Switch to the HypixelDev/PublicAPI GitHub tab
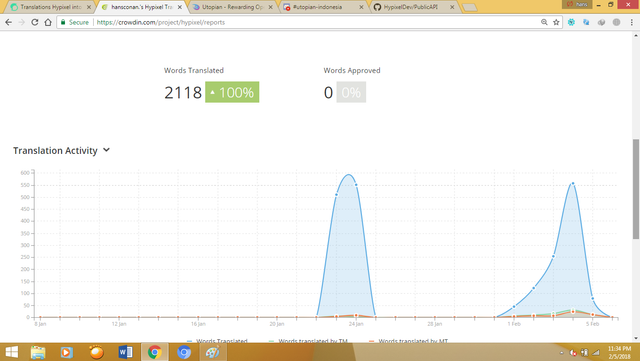The image size is (640, 361). tap(411, 7)
